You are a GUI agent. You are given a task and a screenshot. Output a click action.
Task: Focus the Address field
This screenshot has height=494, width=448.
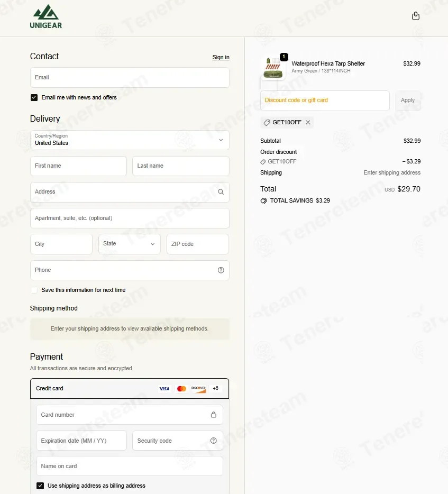[x=130, y=192]
